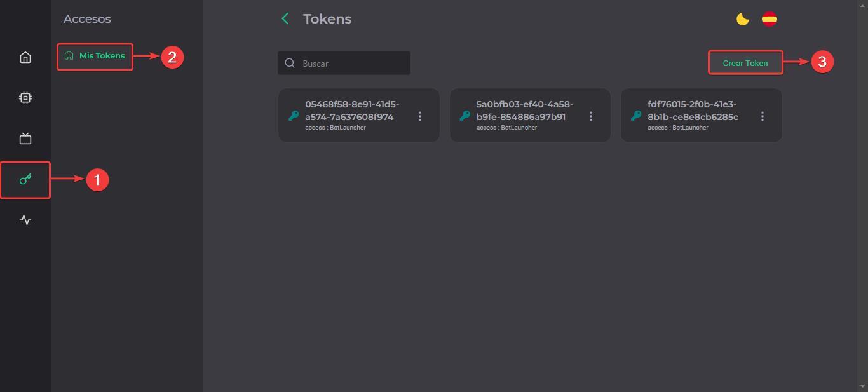
Task: Click the Accesos panel heading
Action: (87, 19)
